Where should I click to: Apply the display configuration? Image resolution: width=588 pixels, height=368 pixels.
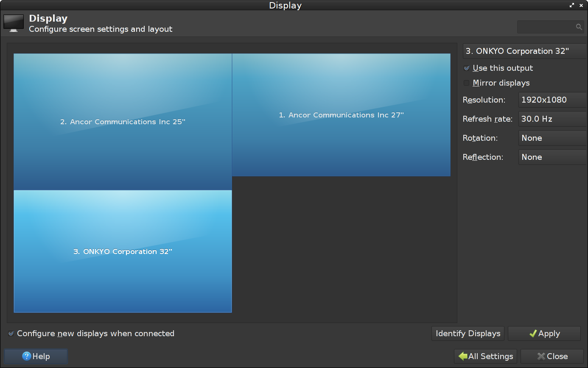pyautogui.click(x=544, y=334)
